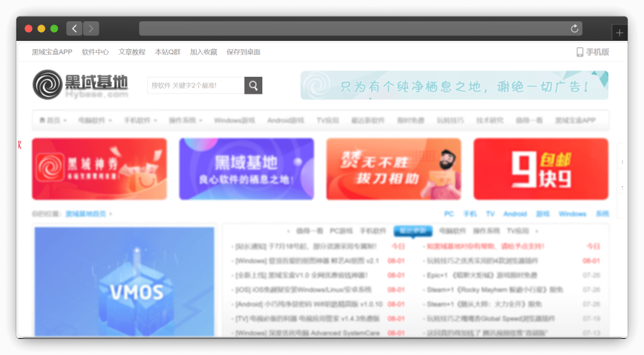The width and height of the screenshot is (644, 355).
Task: Filter by TV category link
Action: coord(490,213)
